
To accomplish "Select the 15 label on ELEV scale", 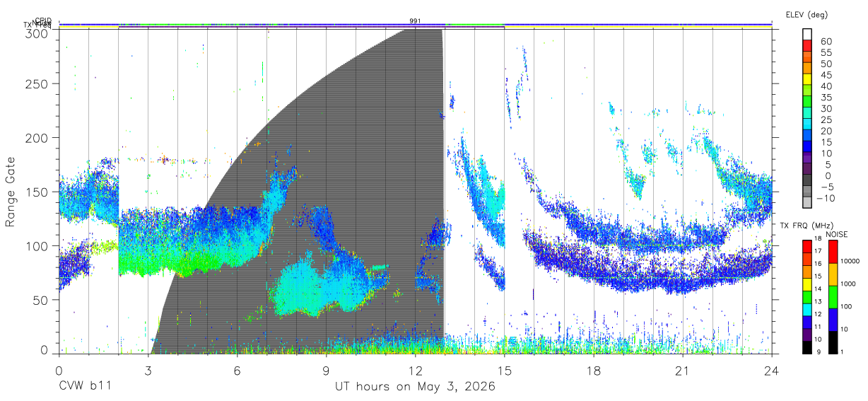I will 826,142.
